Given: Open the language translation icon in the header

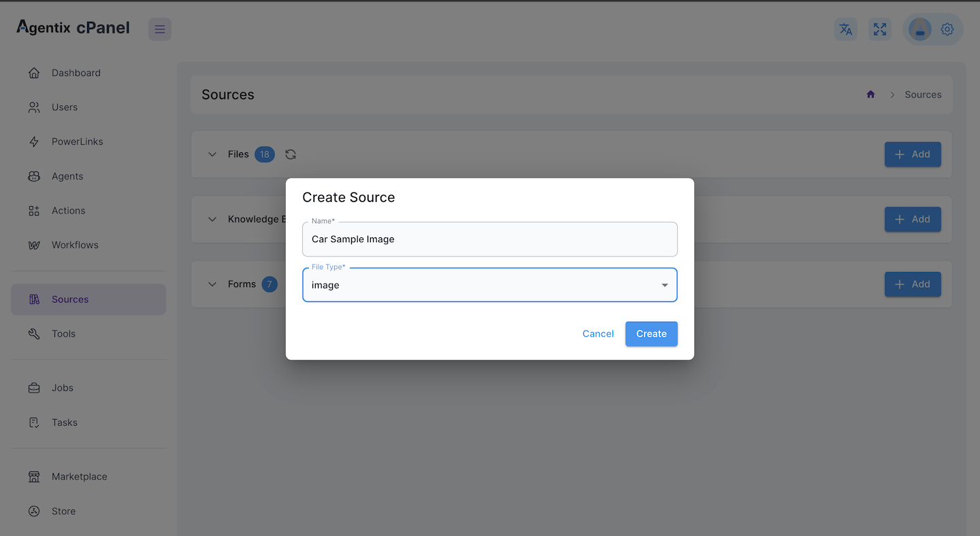Looking at the screenshot, I should (x=845, y=29).
